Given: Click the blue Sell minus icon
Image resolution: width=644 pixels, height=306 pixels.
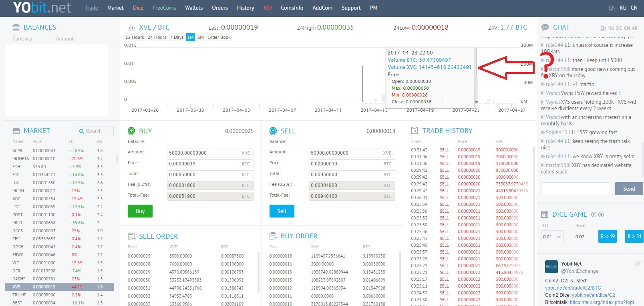Looking at the screenshot, I should point(273,131).
